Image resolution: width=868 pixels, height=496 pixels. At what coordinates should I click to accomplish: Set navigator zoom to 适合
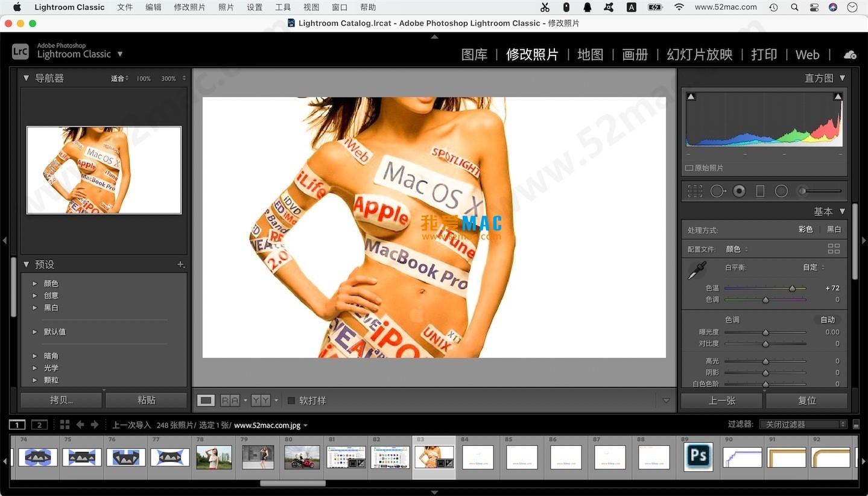click(119, 78)
